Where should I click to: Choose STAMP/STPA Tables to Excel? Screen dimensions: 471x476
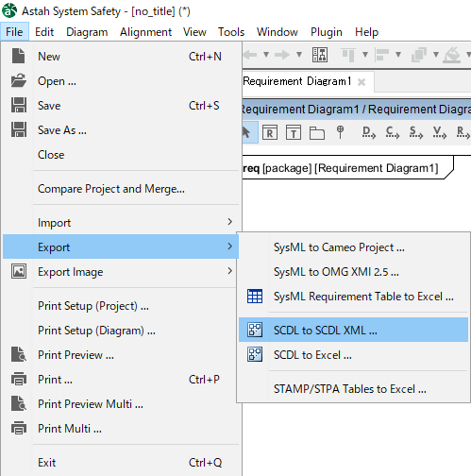click(x=353, y=389)
